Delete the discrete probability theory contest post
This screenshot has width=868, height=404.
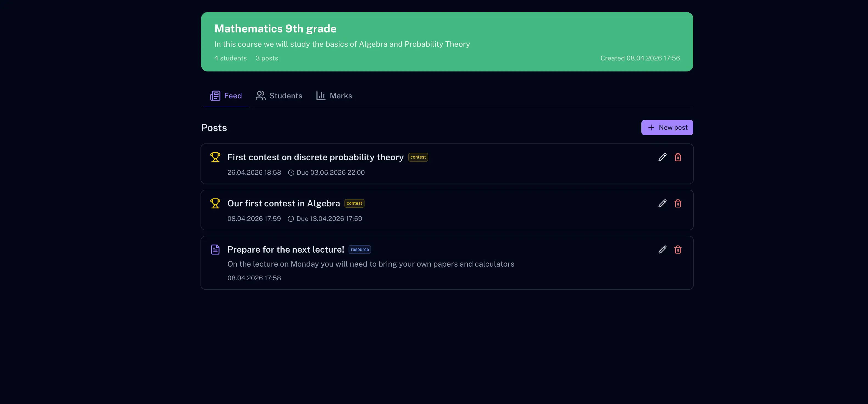(x=678, y=157)
